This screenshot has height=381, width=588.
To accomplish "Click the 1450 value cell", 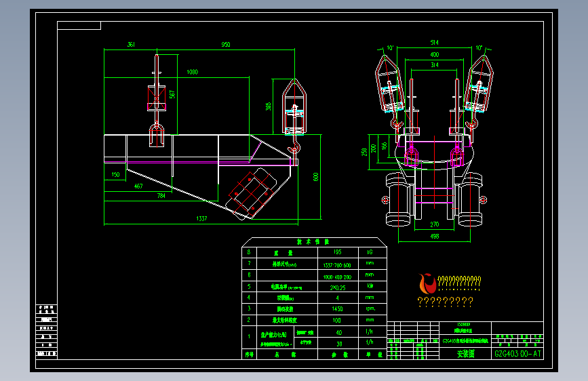I will [x=338, y=309].
